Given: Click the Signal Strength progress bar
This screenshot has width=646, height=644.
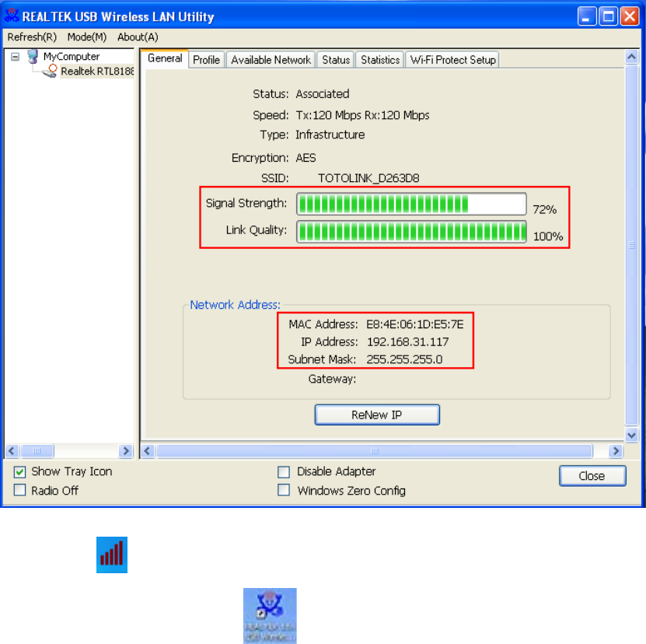Looking at the screenshot, I should tap(411, 204).
